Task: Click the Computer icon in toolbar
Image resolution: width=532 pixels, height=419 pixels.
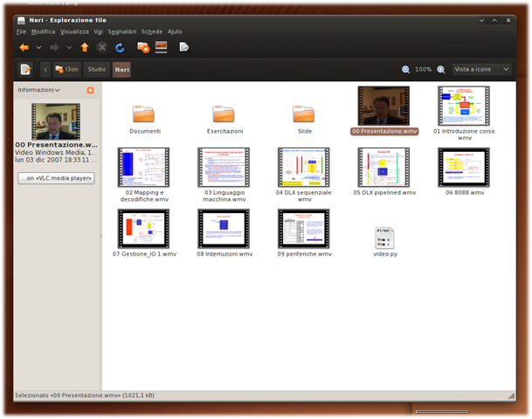Action: [x=161, y=47]
